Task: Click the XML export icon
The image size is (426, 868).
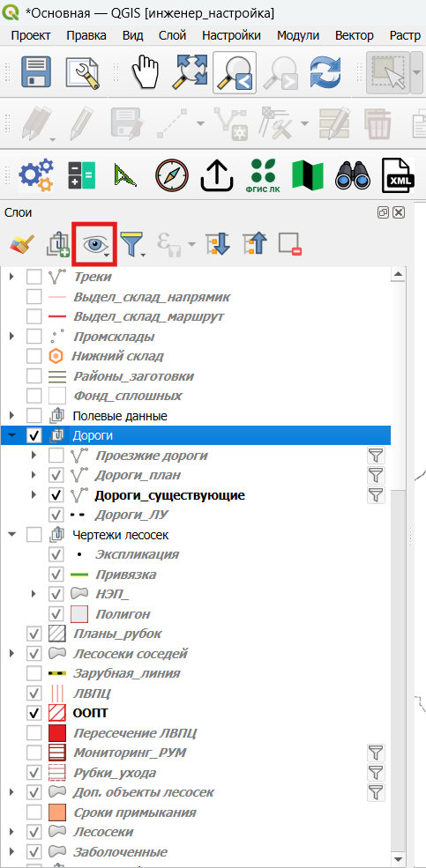Action: pyautogui.click(x=398, y=175)
